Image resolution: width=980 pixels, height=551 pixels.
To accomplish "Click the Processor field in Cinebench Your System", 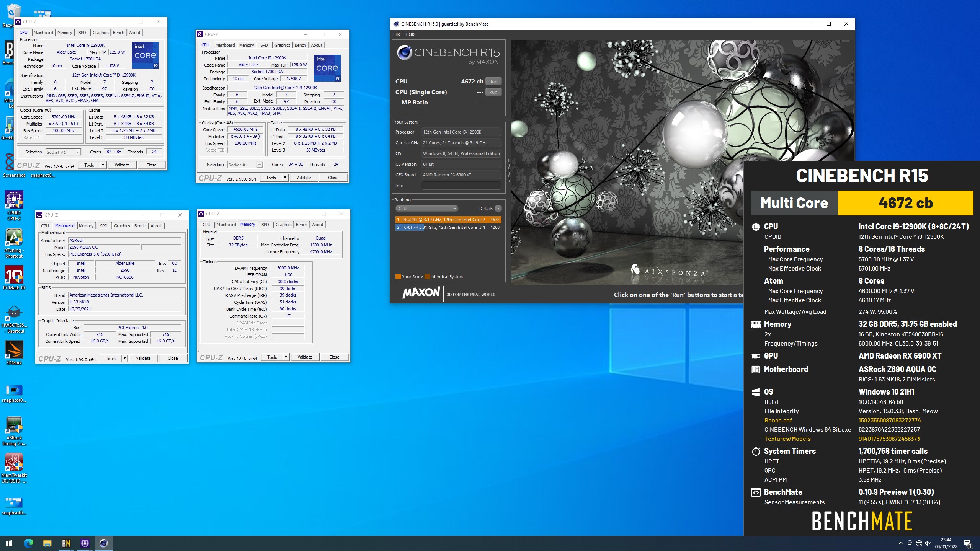I will pyautogui.click(x=461, y=132).
